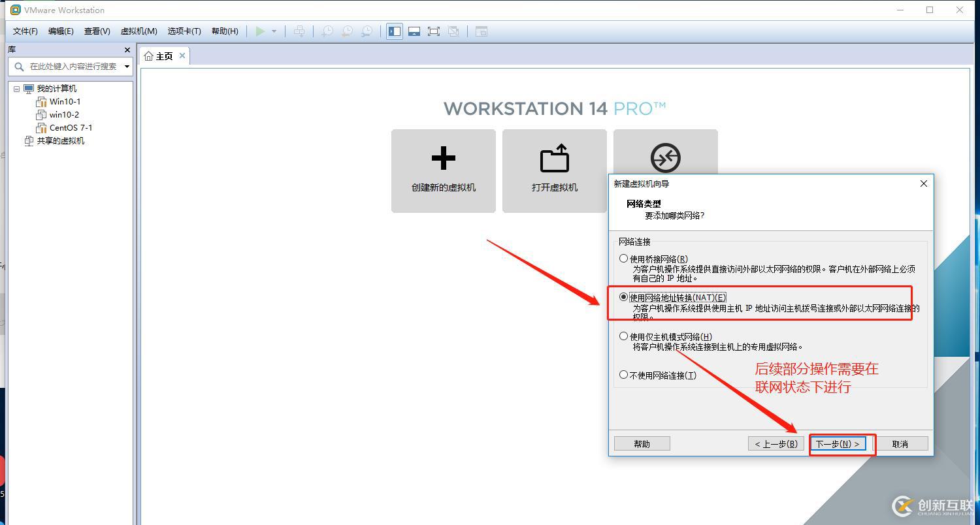Open the 文件(F) menu
The height and width of the screenshot is (525, 980).
[25, 31]
